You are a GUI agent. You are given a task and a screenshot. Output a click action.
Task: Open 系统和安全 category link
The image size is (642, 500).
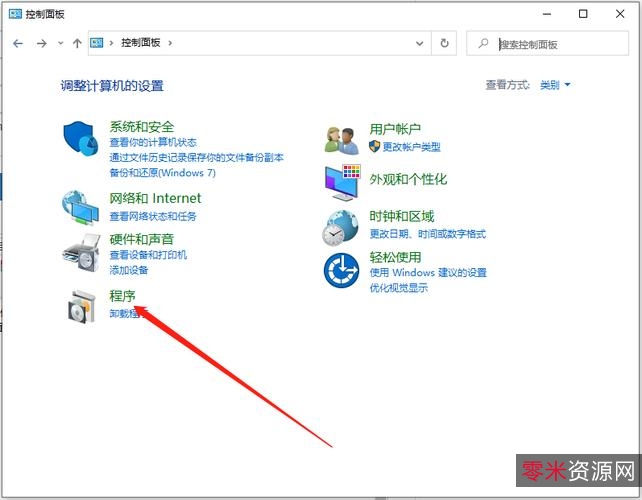tap(142, 127)
